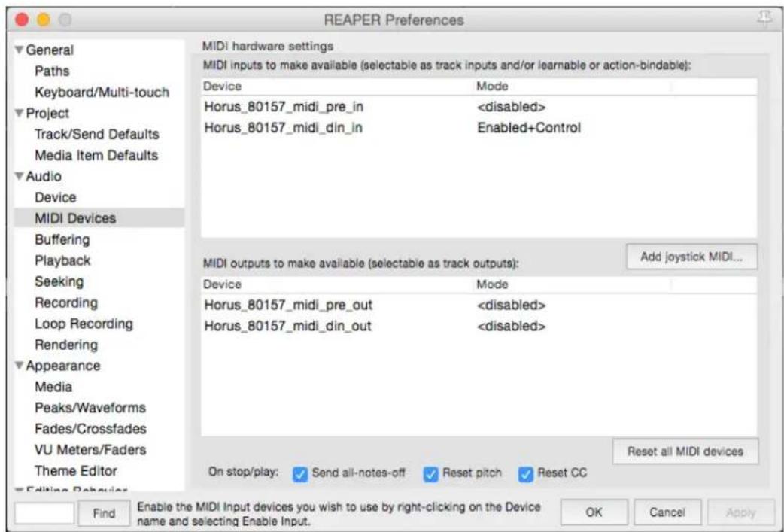Screen dimensions: 784x532
Task: Open Media Item Defaults page
Action: pyautogui.click(x=96, y=155)
